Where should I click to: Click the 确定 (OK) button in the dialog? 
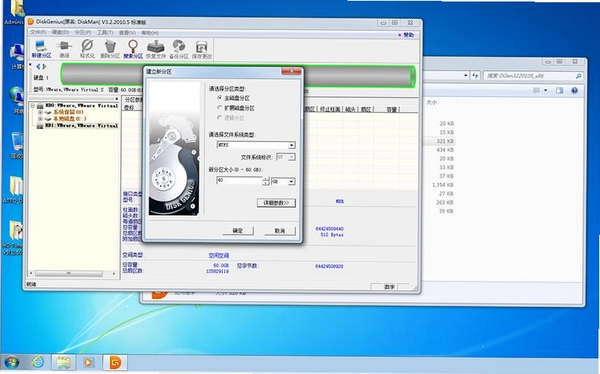238,230
